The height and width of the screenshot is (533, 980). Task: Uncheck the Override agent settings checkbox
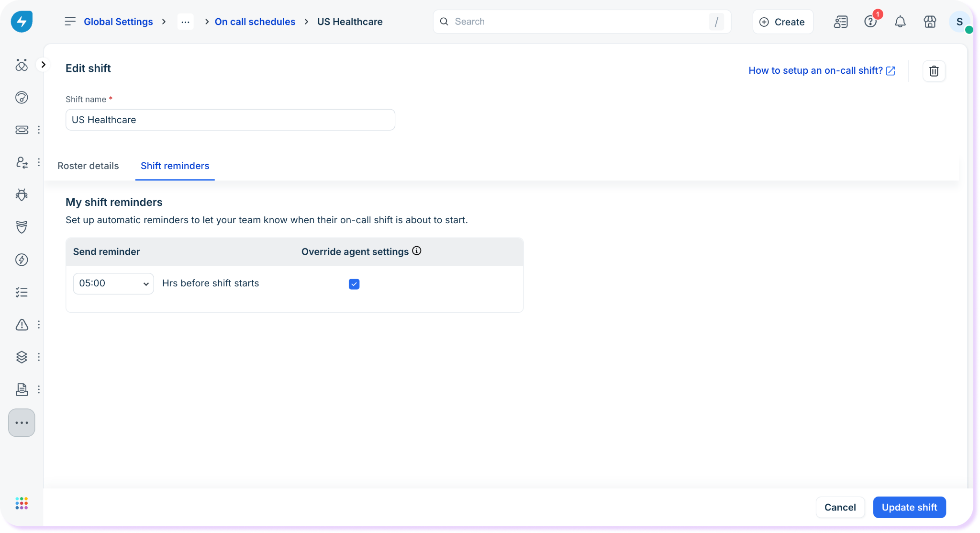coord(354,284)
